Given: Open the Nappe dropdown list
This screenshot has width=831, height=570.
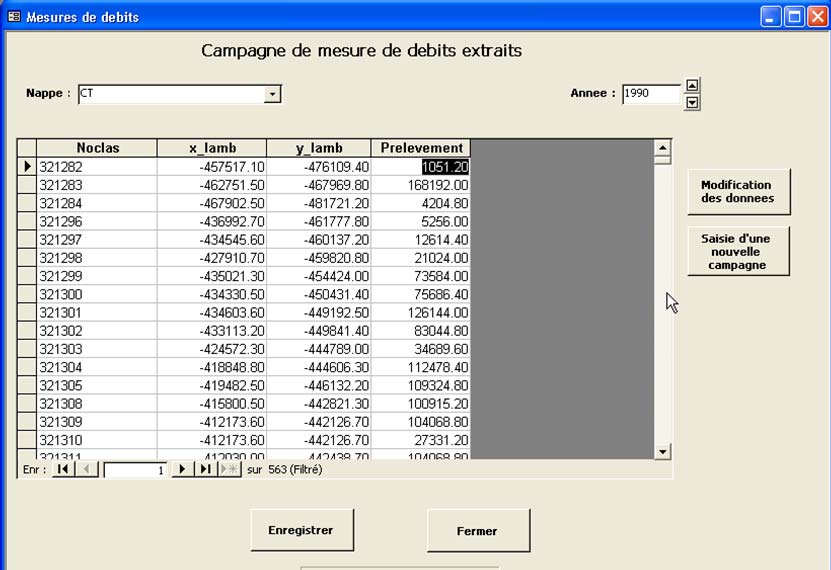Looking at the screenshot, I should click(272, 94).
